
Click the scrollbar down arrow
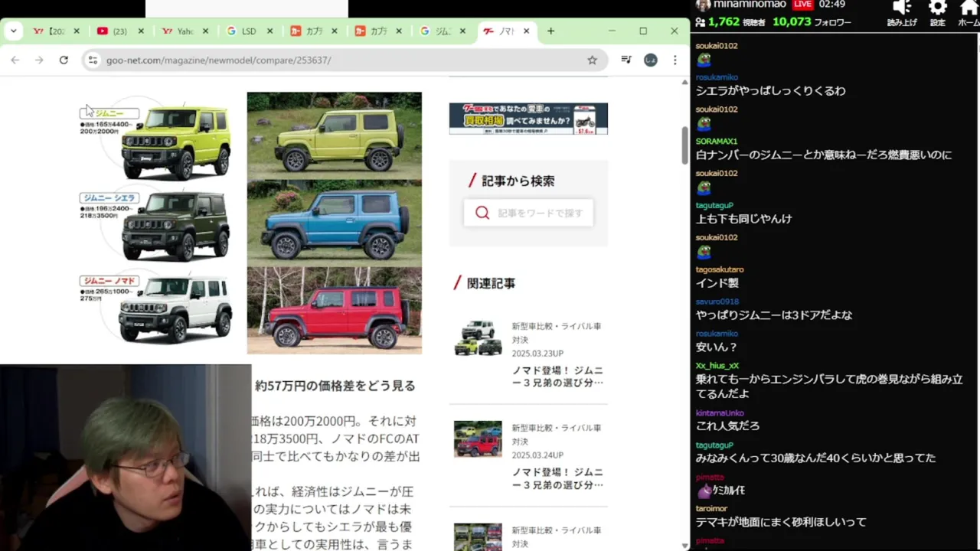pyautogui.click(x=685, y=545)
